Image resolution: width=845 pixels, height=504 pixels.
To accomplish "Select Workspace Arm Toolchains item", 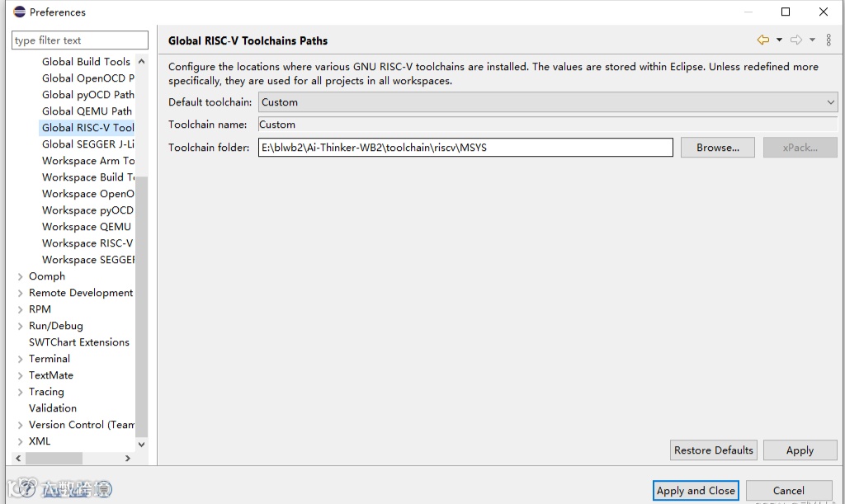I will (87, 161).
